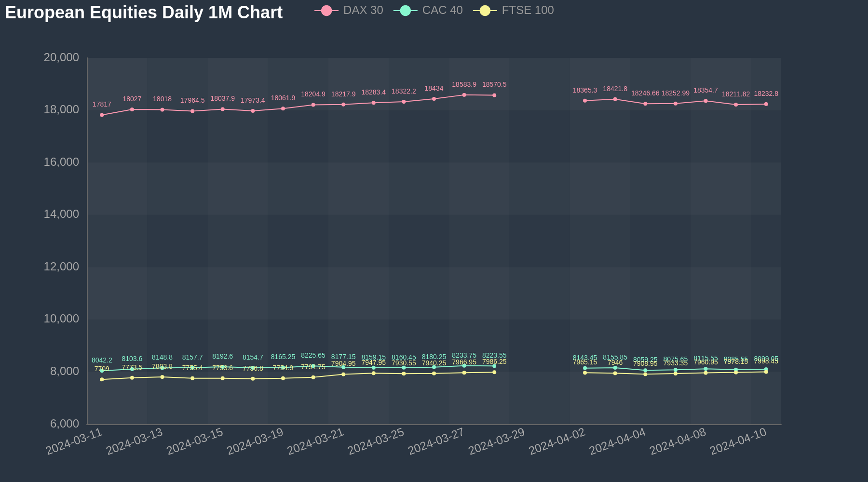Click the chart title European Equities Daily 1M Chart
868x482 pixels.
pos(144,13)
